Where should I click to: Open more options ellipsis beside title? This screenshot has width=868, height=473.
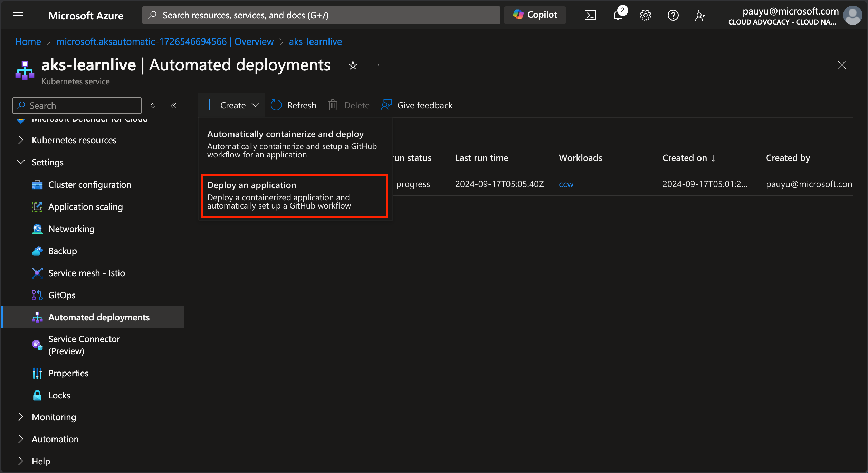(375, 65)
